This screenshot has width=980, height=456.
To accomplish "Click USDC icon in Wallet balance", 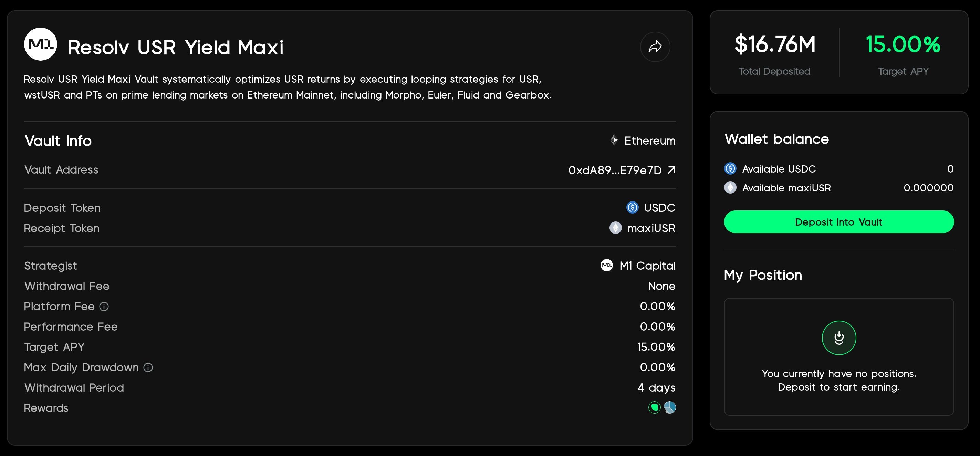I will pyautogui.click(x=730, y=169).
